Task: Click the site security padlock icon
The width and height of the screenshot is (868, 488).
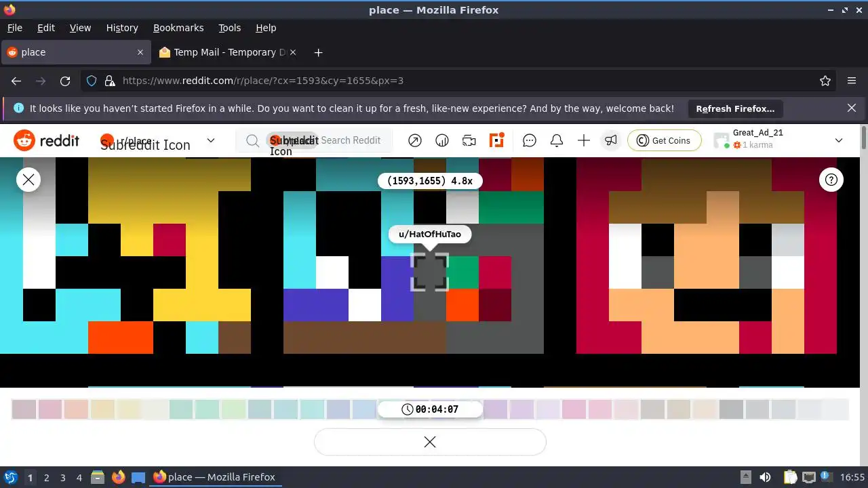Action: 109,81
